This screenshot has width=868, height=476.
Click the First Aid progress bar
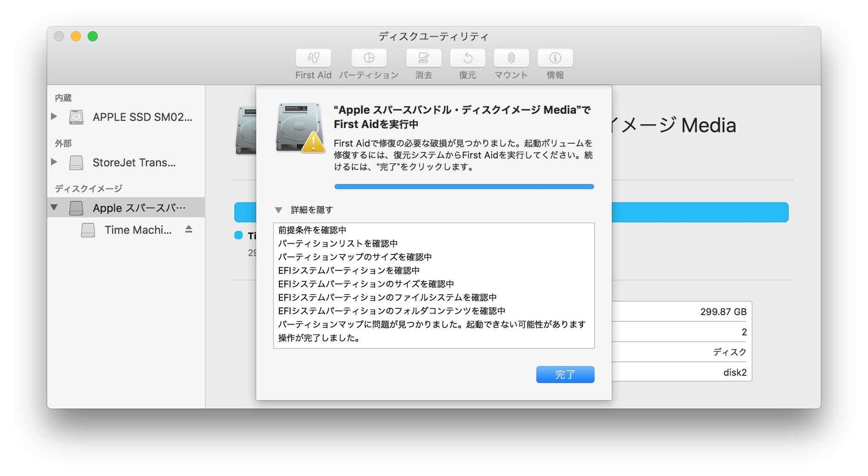point(464,186)
